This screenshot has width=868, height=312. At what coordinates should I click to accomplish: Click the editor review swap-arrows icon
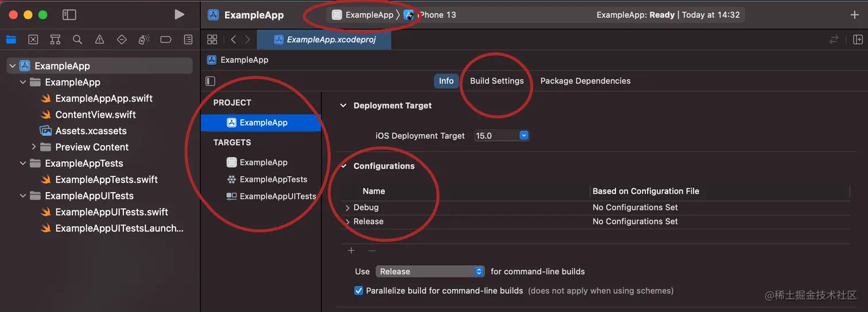(x=834, y=40)
